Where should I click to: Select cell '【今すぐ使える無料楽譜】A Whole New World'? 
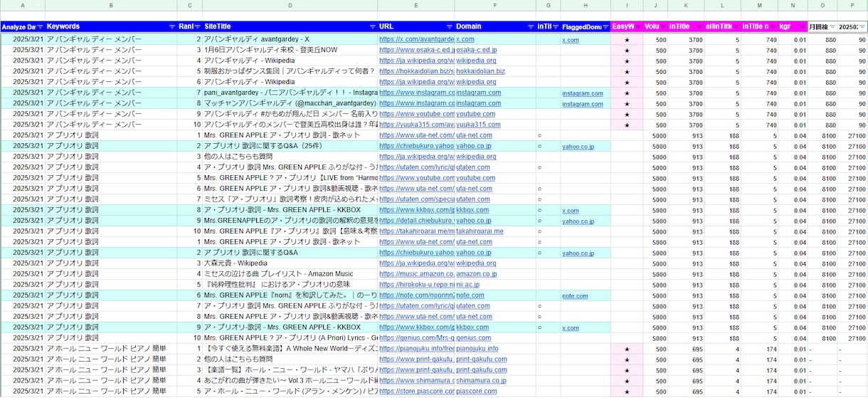290,349
